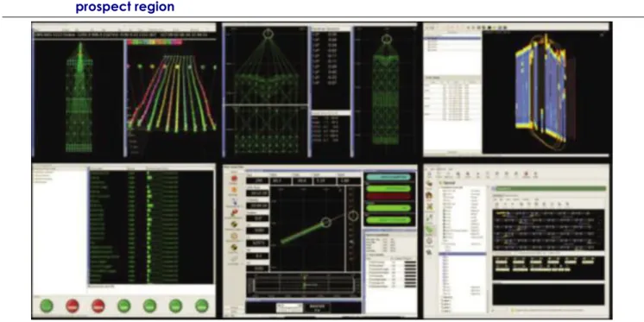Click the red segment starting the top-left color legend
This screenshot has width=644, height=322.
click(129, 42)
